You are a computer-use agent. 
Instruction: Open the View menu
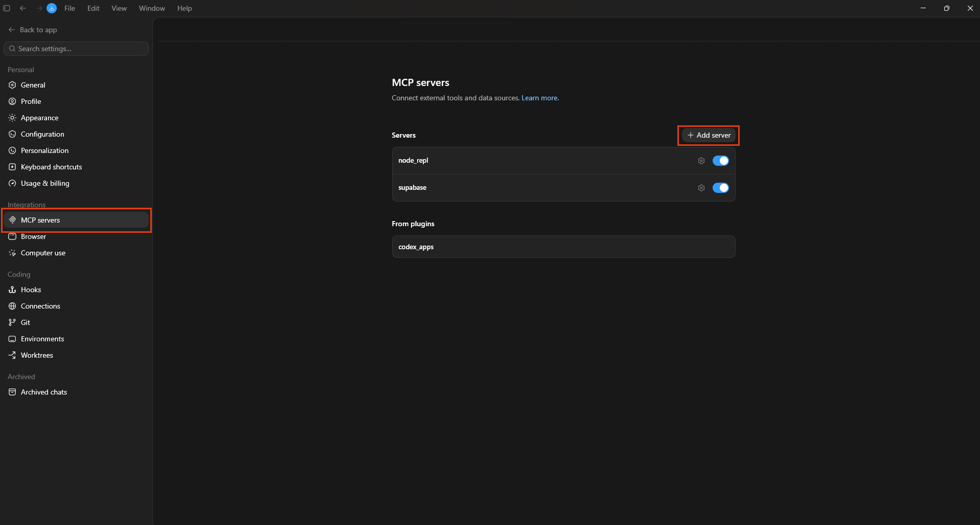119,8
